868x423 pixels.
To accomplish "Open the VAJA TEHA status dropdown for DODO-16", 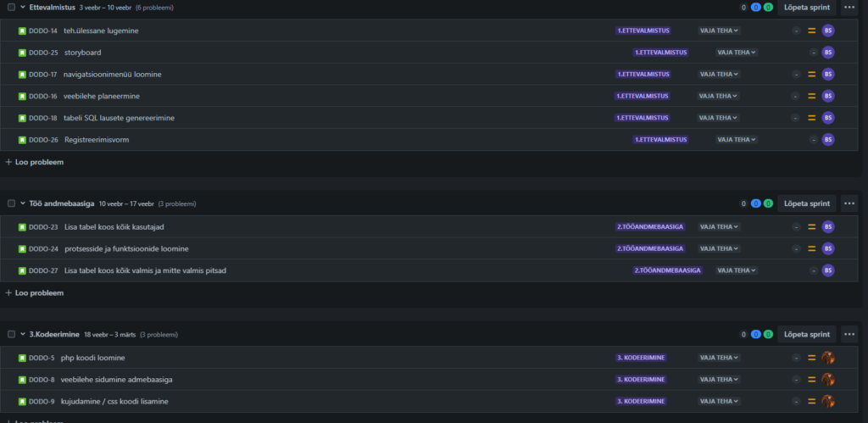I will coord(718,96).
